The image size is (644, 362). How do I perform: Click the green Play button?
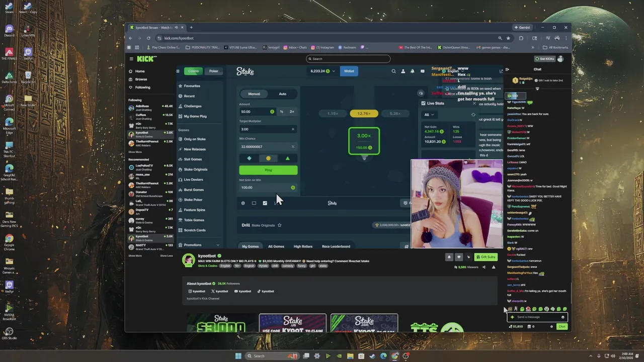268,170
